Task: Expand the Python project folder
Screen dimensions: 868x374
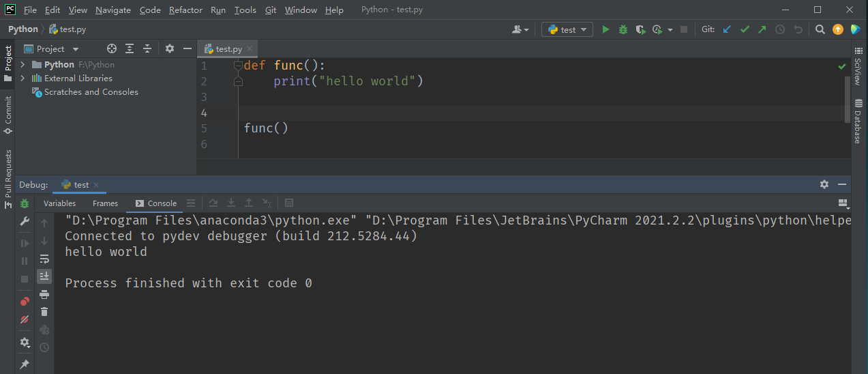Action: pyautogui.click(x=23, y=65)
